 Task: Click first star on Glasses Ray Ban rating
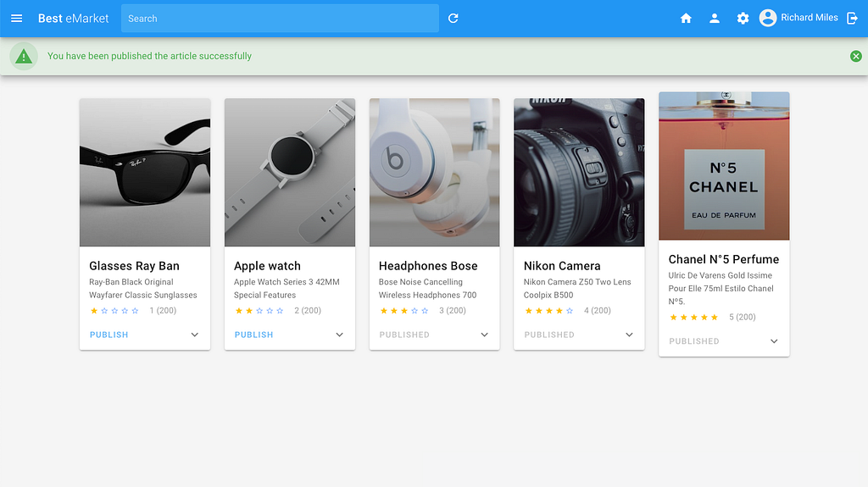coord(94,311)
